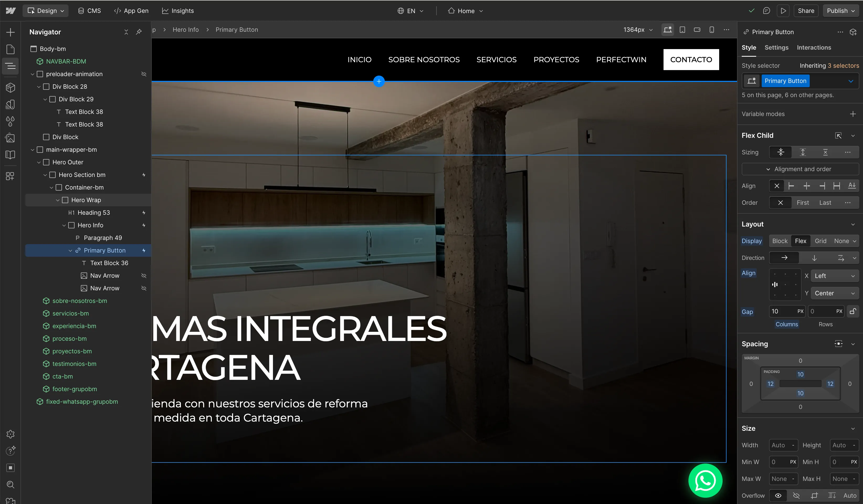863x504 pixels.
Task: Click the Share button
Action: 806,10
